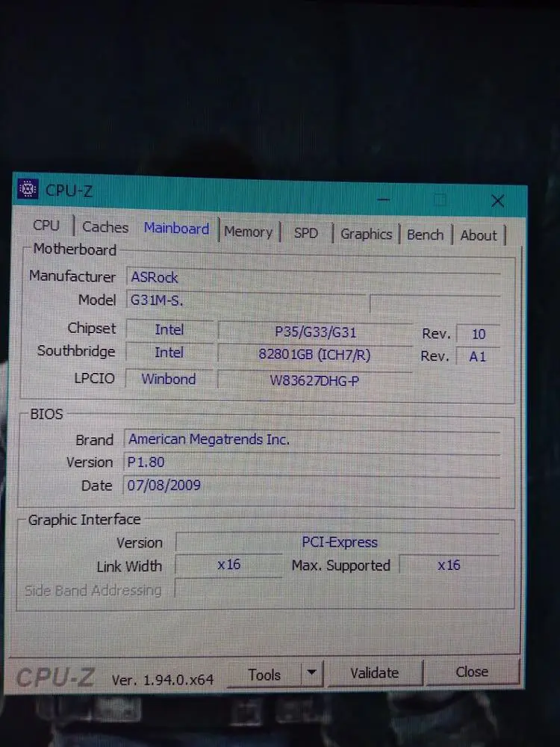Minimize the CPU-Z window
This screenshot has width=560, height=747.
coord(384,199)
